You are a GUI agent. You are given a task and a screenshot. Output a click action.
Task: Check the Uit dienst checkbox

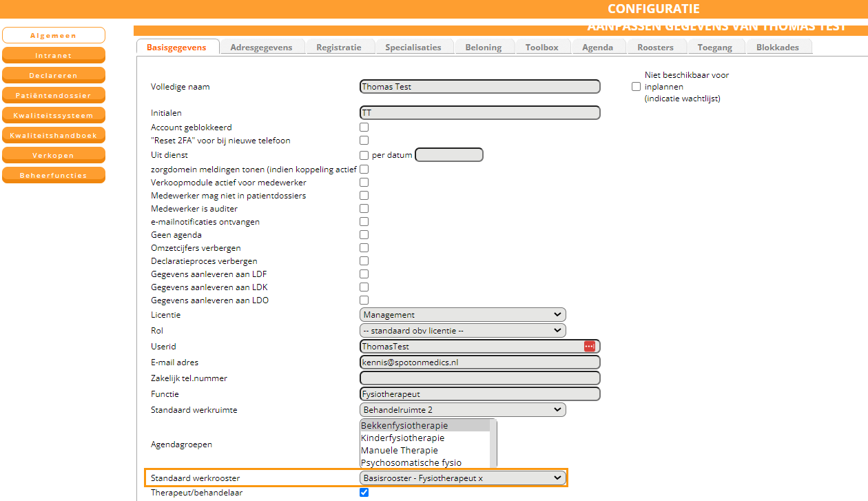point(364,155)
